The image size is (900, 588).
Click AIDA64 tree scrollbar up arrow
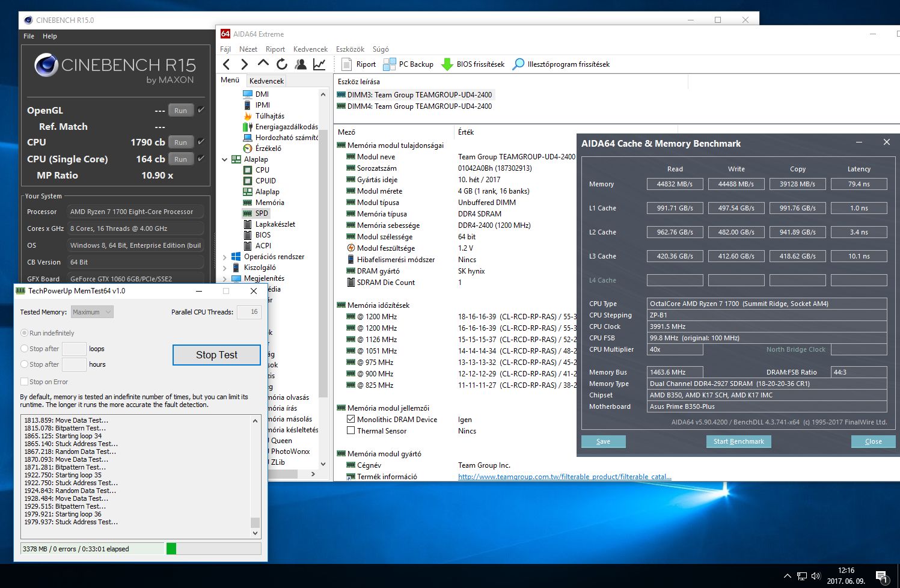pos(323,94)
